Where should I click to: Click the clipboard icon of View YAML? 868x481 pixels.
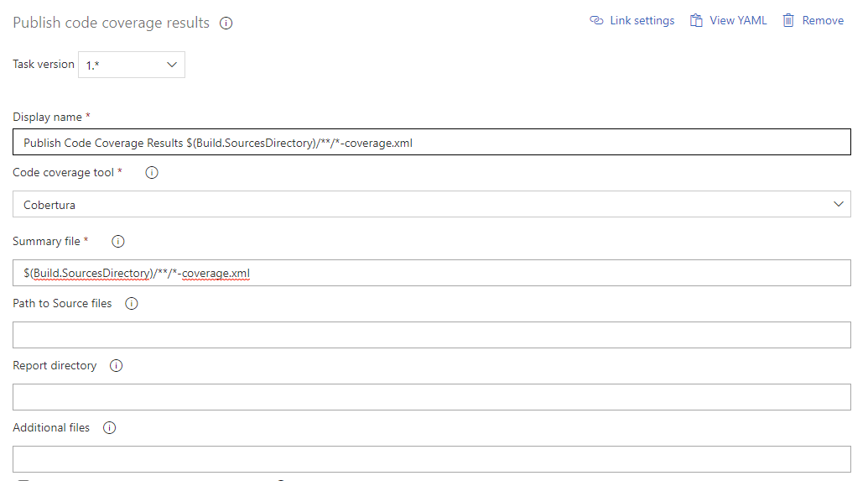point(696,20)
